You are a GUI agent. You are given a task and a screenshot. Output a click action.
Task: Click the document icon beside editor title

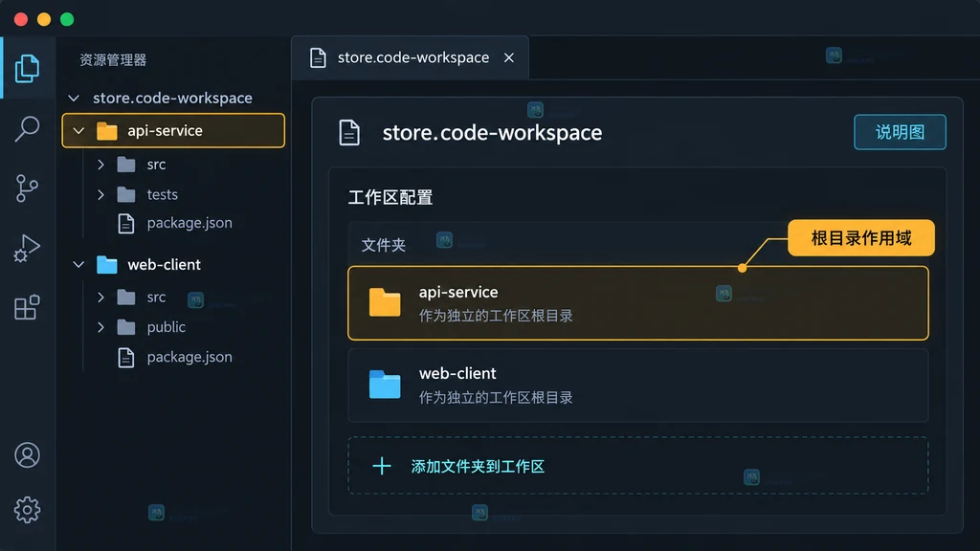349,132
